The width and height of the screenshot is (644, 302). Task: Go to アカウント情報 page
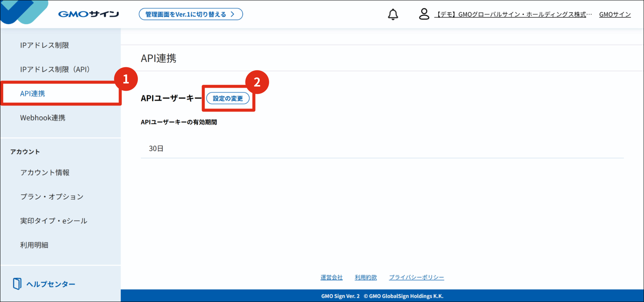[x=45, y=173]
